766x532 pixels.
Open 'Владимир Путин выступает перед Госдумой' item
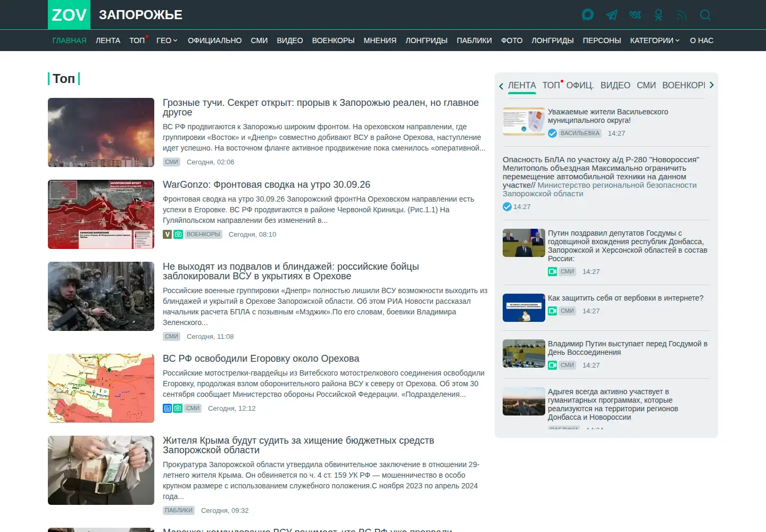click(628, 348)
